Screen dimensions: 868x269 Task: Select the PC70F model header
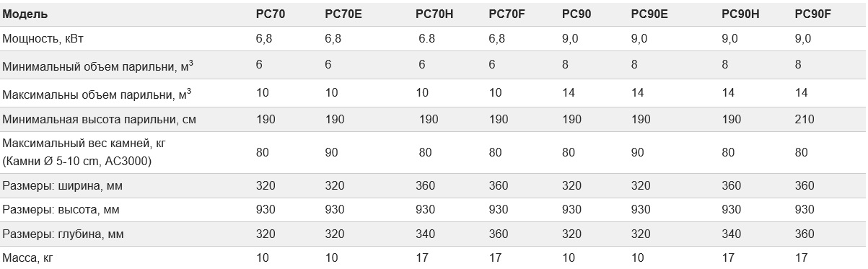coord(507,13)
